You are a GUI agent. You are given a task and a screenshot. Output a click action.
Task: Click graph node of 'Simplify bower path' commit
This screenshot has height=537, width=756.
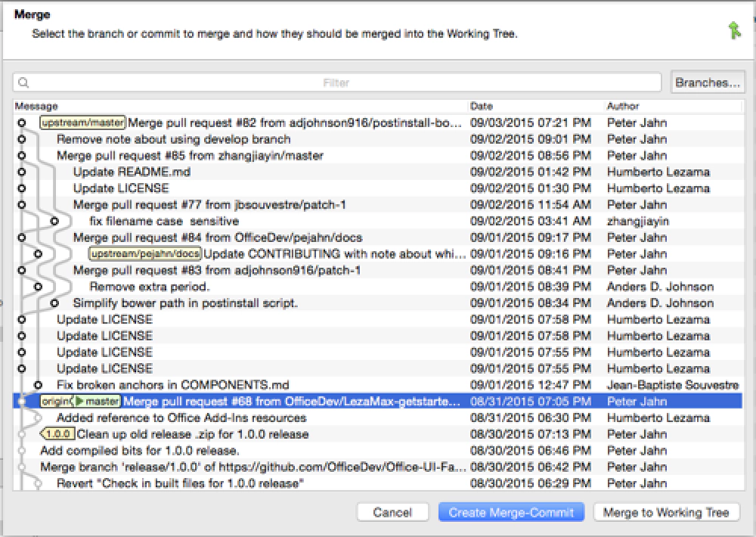point(54,303)
